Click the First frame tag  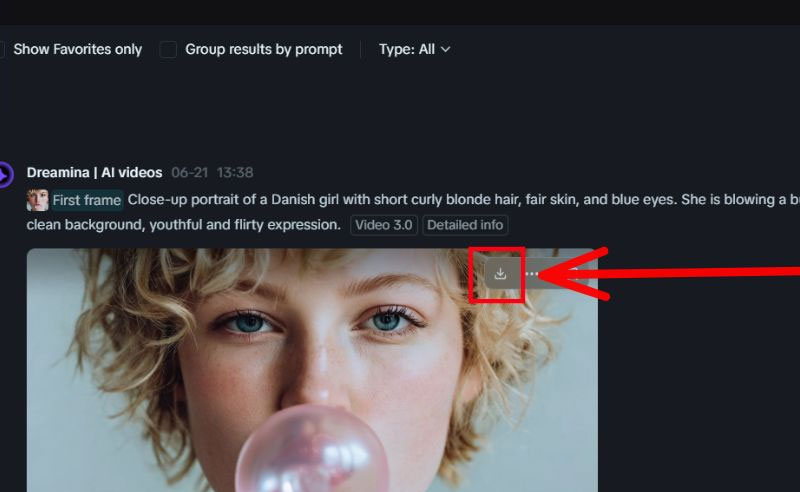pyautogui.click(x=87, y=200)
